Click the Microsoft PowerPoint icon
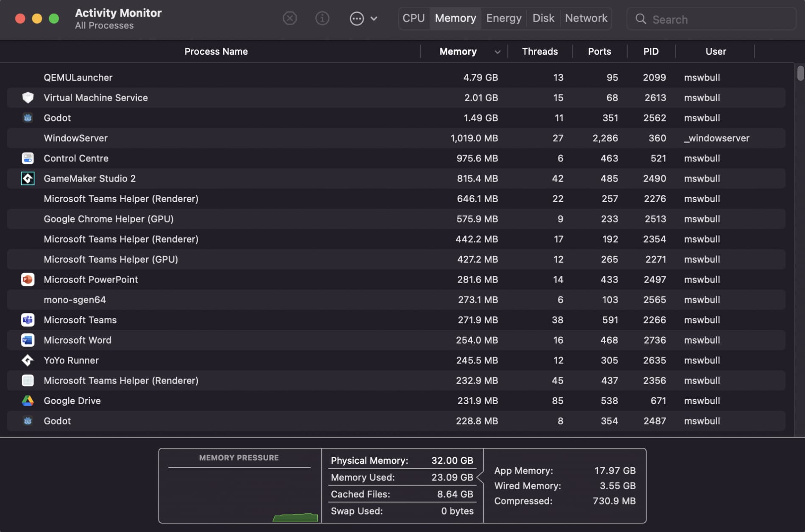This screenshot has width=805, height=532. tap(28, 280)
